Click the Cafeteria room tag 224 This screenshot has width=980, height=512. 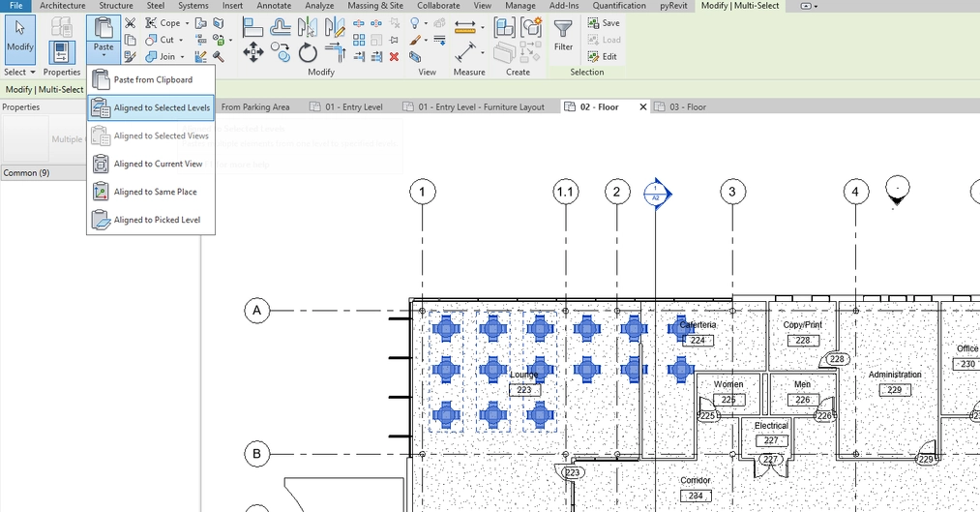[698, 341]
